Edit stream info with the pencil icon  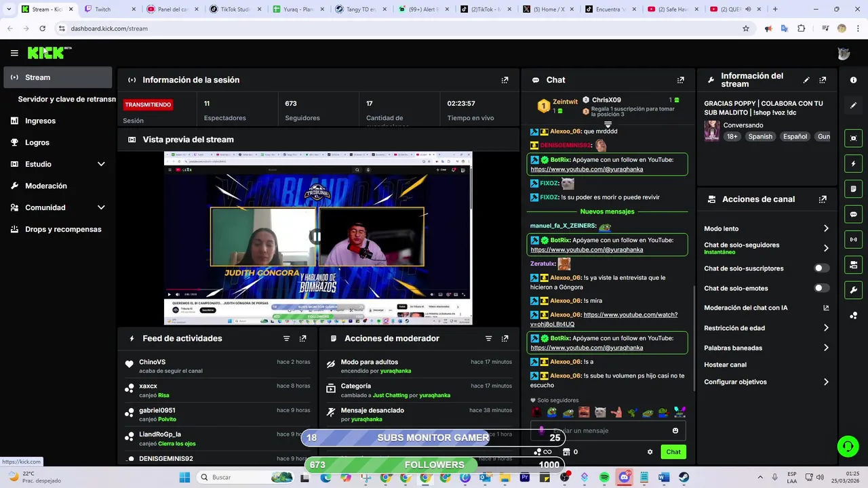coord(806,80)
